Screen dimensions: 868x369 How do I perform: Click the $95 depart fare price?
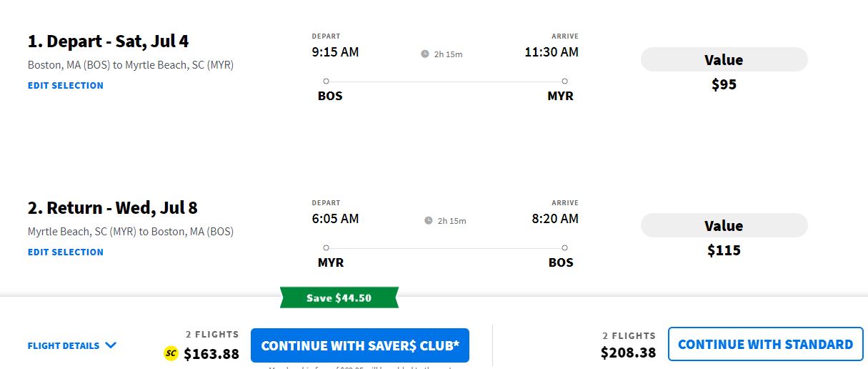pyautogui.click(x=724, y=84)
